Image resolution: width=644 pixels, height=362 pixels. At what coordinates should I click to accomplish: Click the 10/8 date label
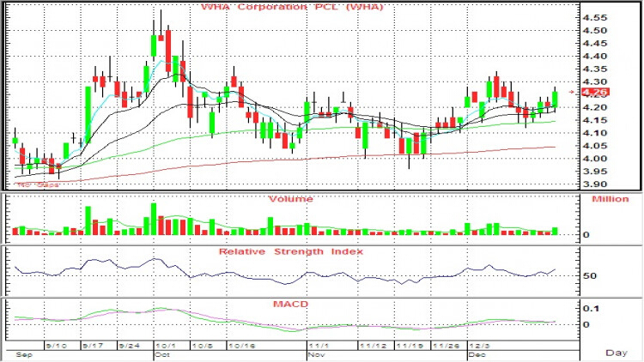click(x=203, y=346)
